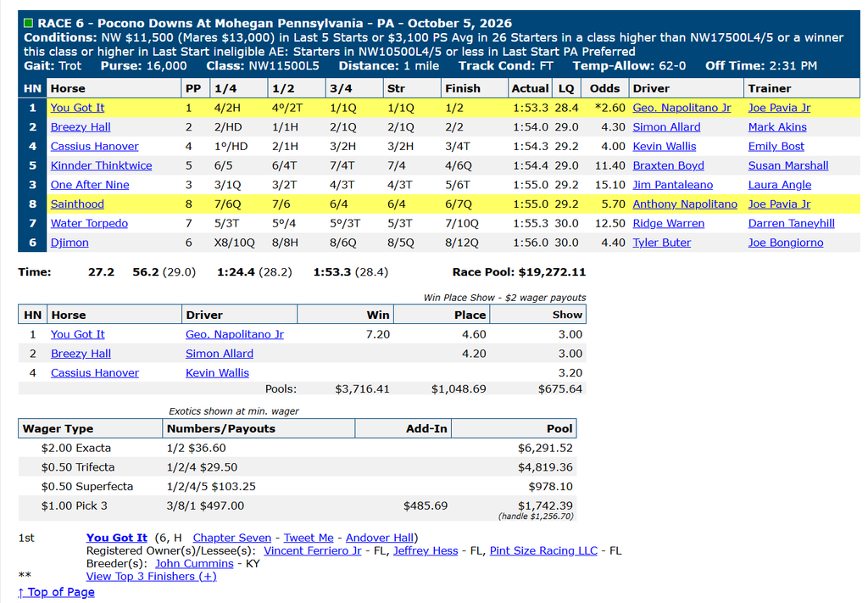868x603 pixels.
Task: Open You Got It in payouts table
Action: pyautogui.click(x=77, y=334)
